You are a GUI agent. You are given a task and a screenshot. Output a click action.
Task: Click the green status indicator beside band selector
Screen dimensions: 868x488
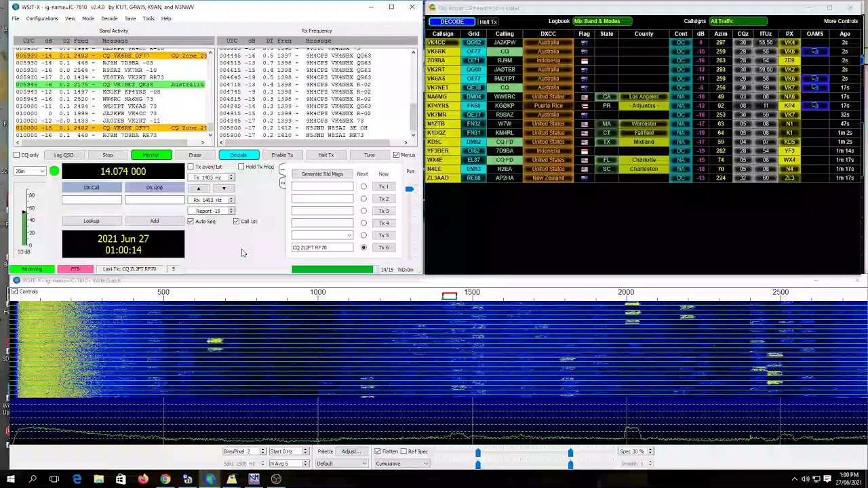coord(54,171)
